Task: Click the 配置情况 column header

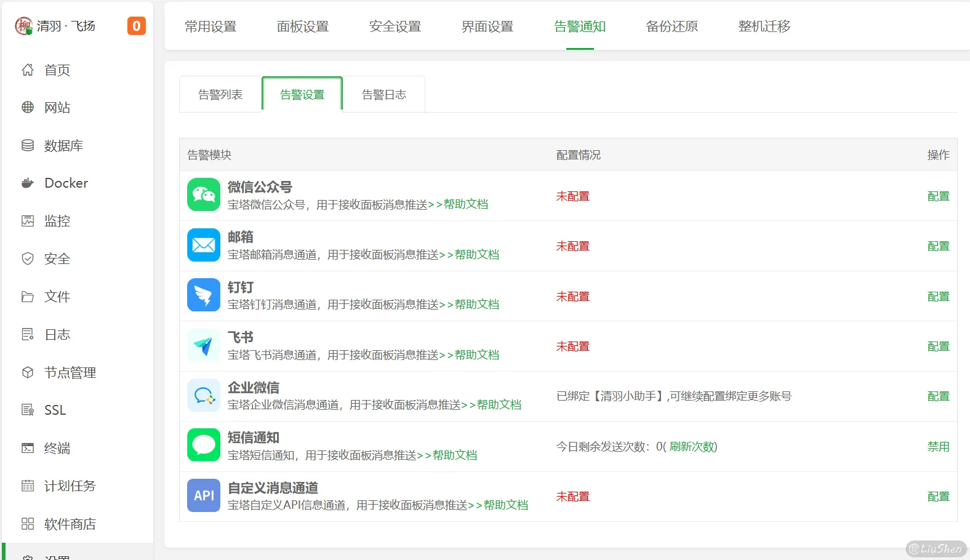Action: 579,155
